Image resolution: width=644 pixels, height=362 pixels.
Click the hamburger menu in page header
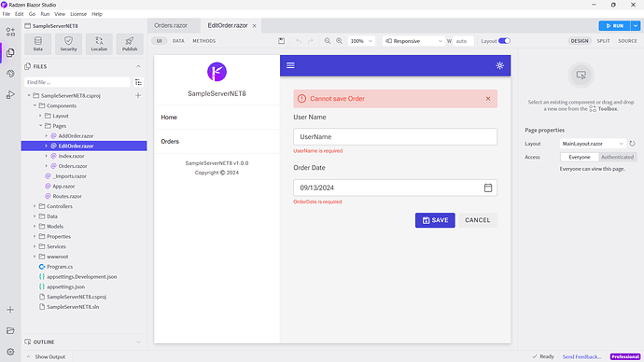tap(290, 65)
